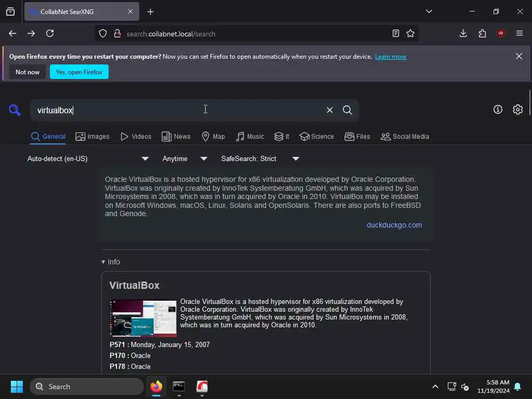Open tracking protection shield icon
Image resolution: width=532 pixels, height=399 pixels.
(x=103, y=34)
